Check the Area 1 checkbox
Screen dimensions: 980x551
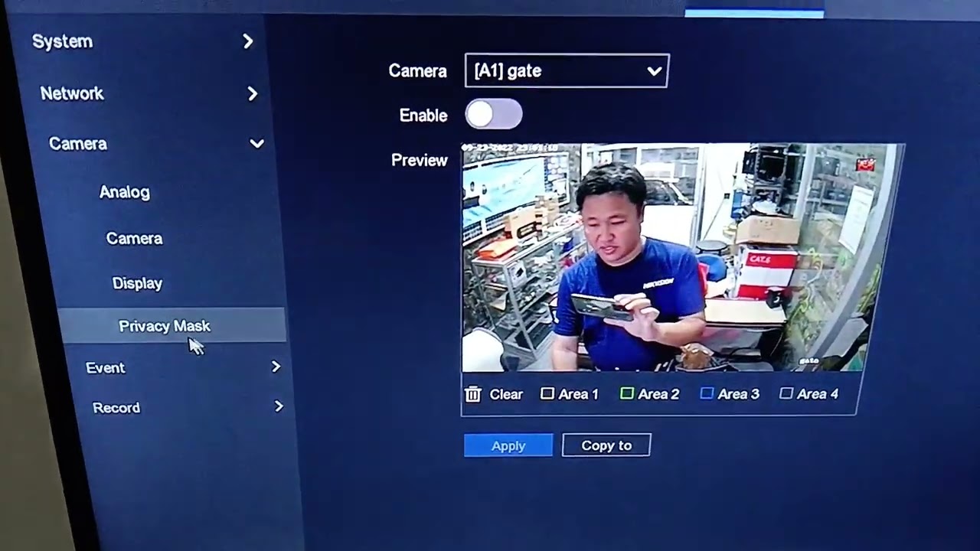point(547,393)
